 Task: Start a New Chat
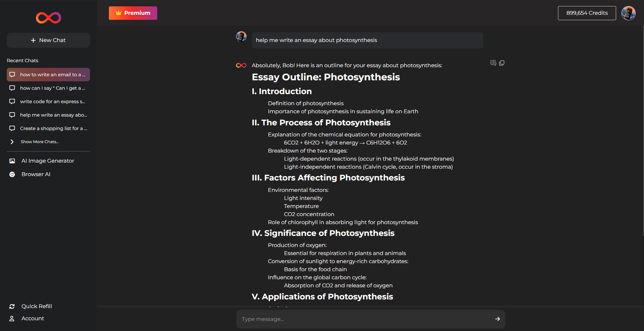48,40
